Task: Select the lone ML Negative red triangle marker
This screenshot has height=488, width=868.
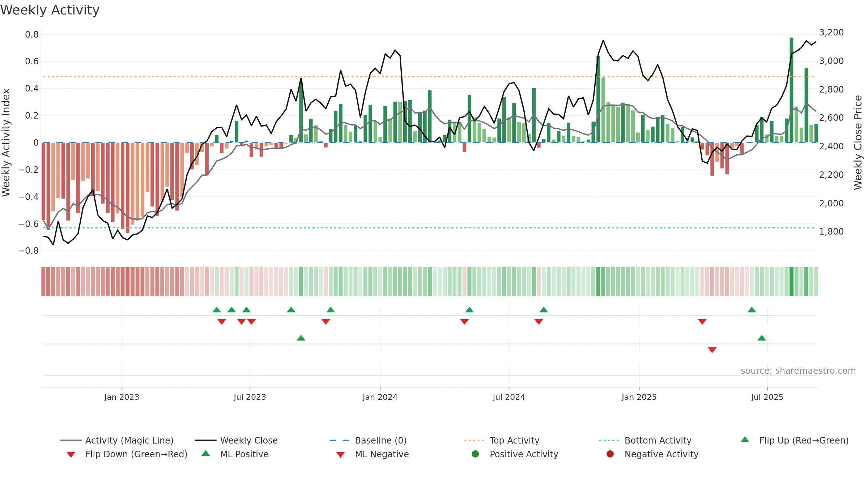Action: (712, 350)
